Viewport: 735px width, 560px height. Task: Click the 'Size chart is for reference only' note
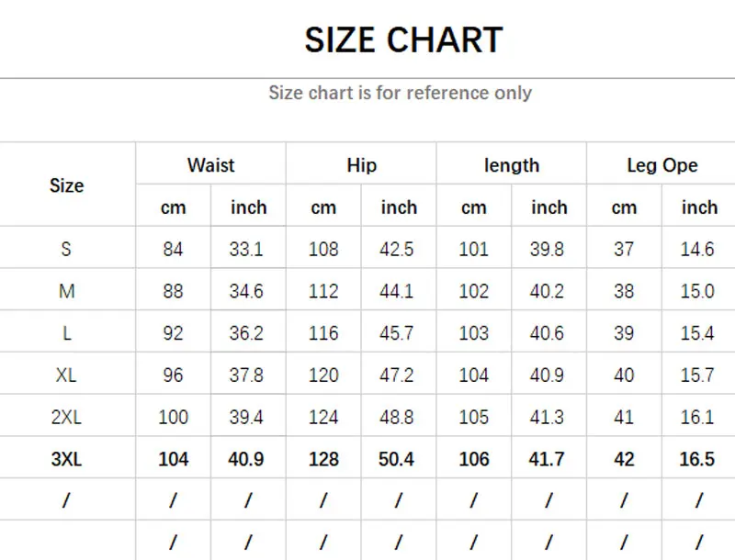pos(400,93)
